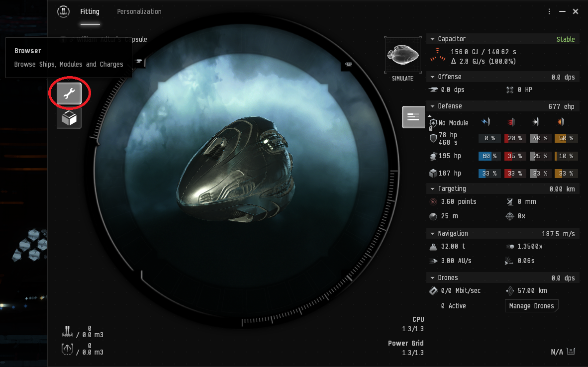Click the small up arrow above No Module
The width and height of the screenshot is (588, 367).
pos(430,116)
